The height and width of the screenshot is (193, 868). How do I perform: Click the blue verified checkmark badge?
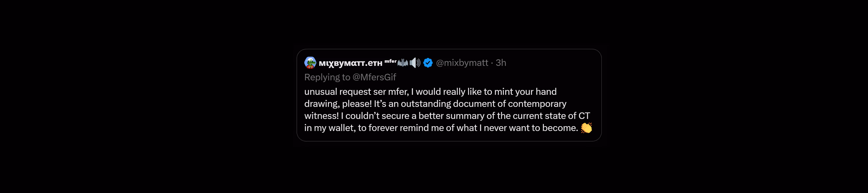tap(428, 63)
